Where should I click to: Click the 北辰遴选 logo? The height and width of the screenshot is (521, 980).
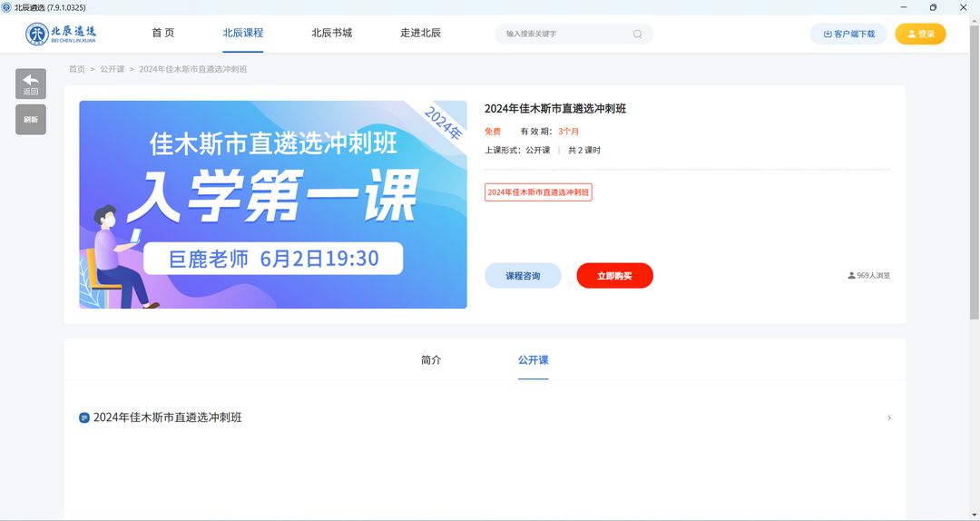pyautogui.click(x=62, y=34)
